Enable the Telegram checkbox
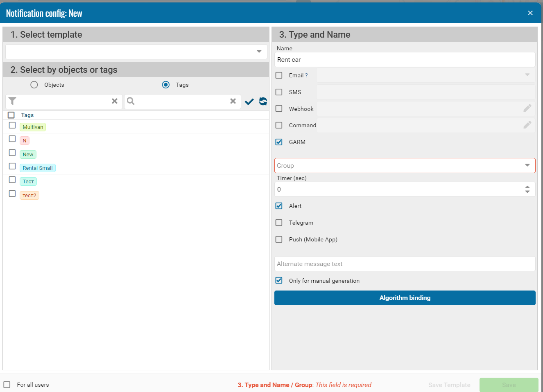The height and width of the screenshot is (392, 543). click(x=279, y=223)
